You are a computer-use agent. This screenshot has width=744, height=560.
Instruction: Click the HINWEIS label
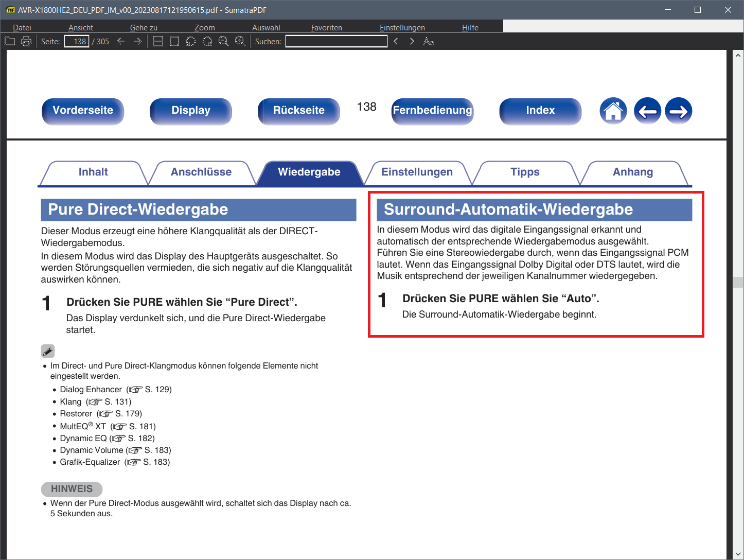(x=72, y=489)
